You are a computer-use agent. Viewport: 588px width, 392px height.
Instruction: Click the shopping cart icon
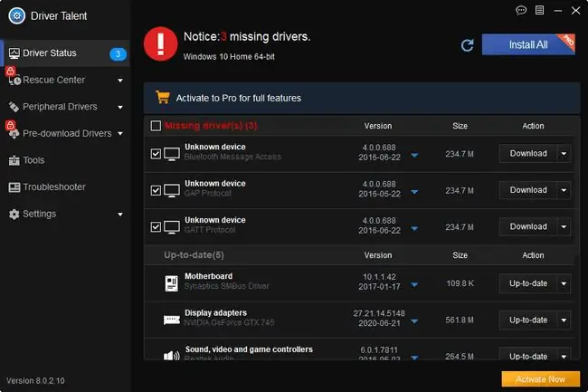pyautogui.click(x=163, y=97)
